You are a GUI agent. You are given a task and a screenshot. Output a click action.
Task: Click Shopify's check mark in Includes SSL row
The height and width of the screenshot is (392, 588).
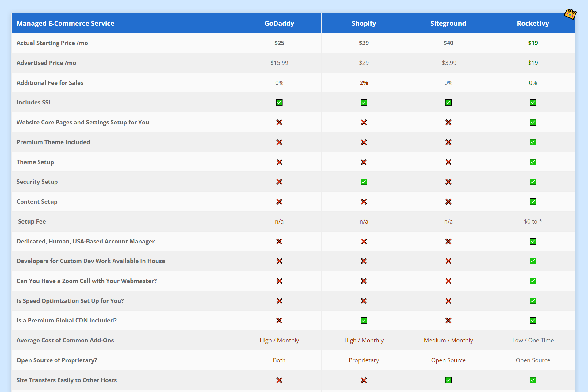[x=364, y=103]
